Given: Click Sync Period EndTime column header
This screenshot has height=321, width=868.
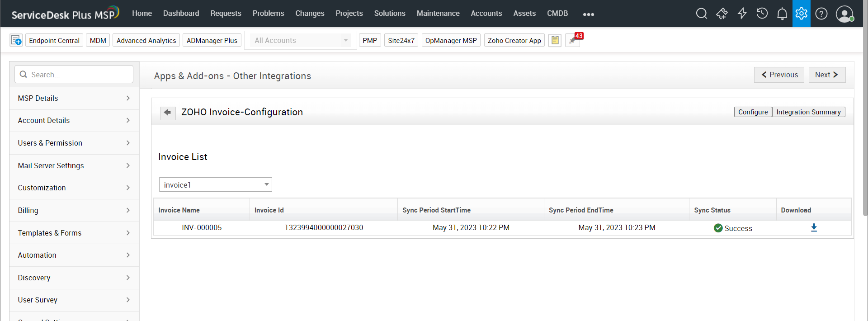Looking at the screenshot, I should click(x=617, y=210).
